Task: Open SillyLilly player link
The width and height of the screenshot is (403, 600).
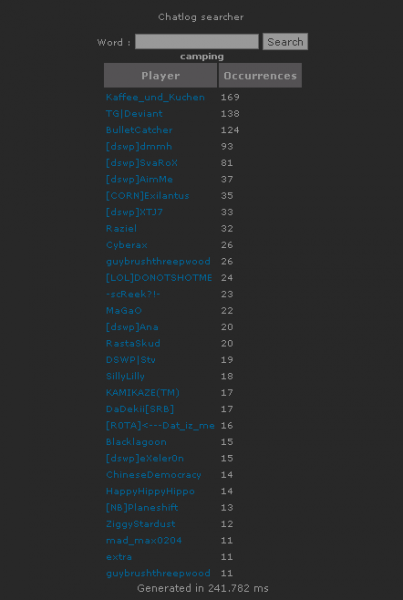Action: pos(126,377)
